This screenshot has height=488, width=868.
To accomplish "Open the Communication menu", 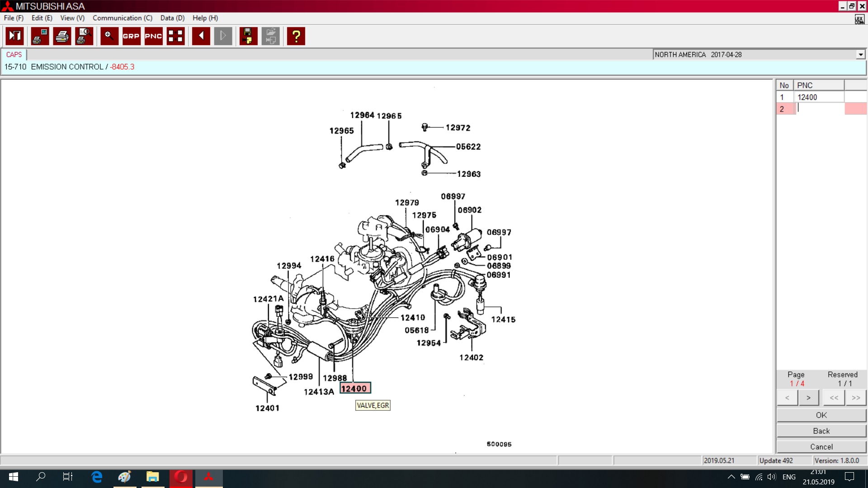I will (x=122, y=18).
